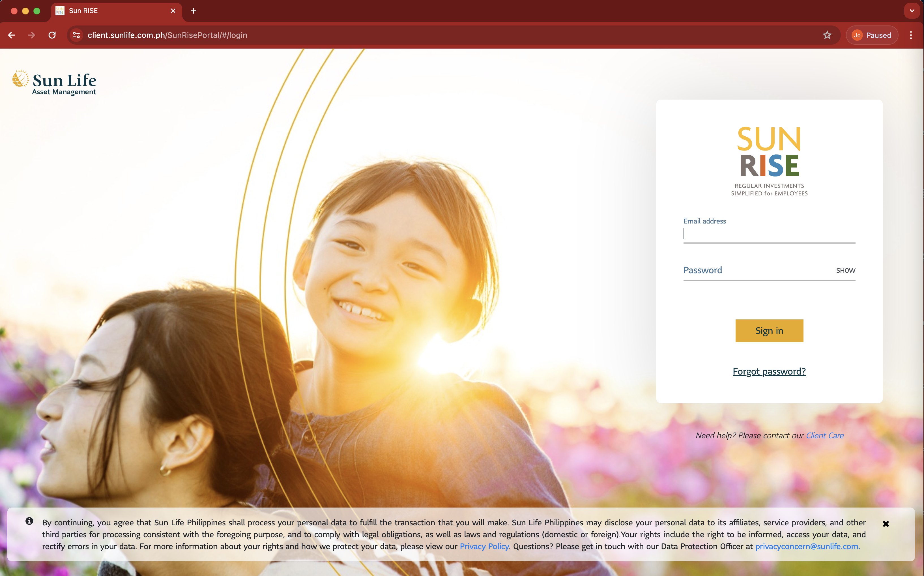924x576 pixels.
Task: Click the Sign in button
Action: (x=769, y=331)
